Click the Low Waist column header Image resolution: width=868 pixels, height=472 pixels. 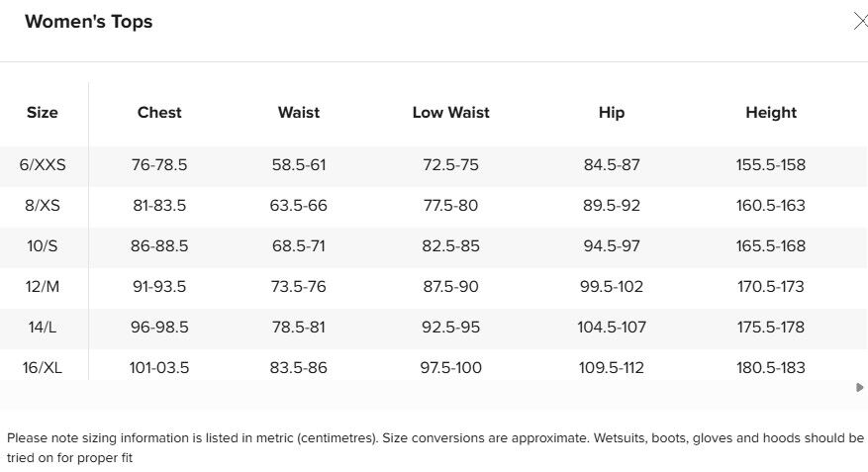tap(450, 113)
